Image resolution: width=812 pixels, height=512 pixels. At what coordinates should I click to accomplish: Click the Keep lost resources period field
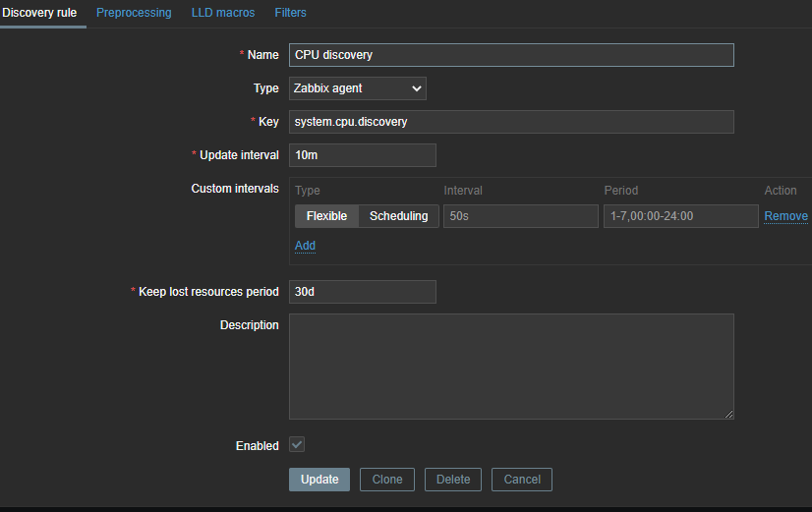[362, 292]
